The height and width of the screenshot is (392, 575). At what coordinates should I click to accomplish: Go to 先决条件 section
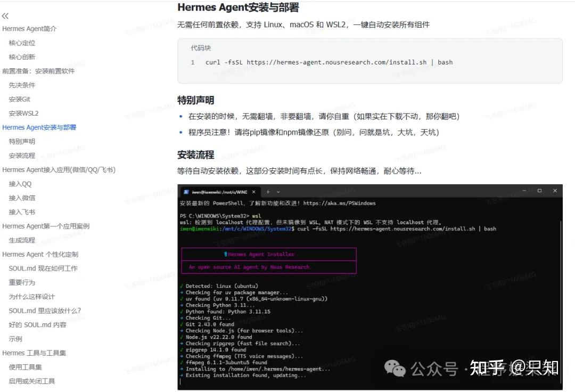click(x=22, y=85)
